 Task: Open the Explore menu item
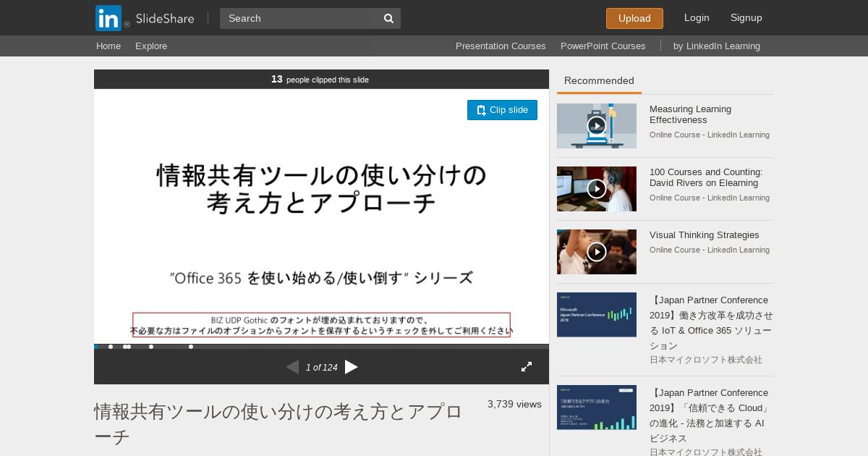coord(151,46)
